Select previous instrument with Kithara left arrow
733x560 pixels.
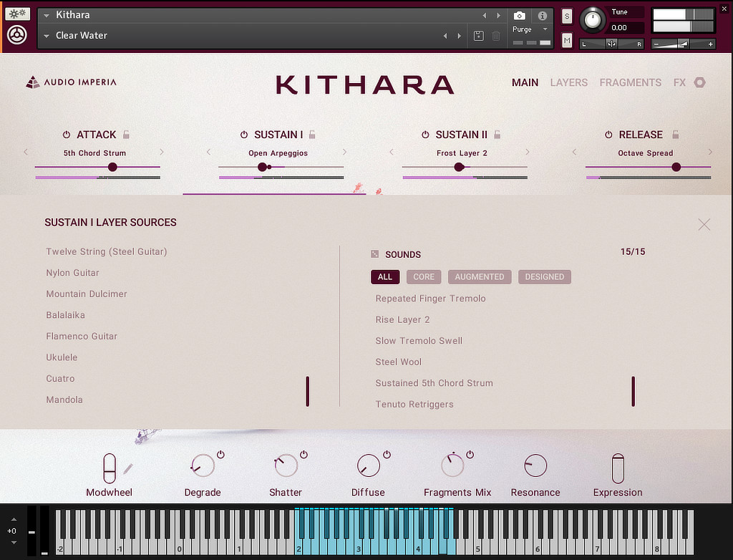pos(485,16)
